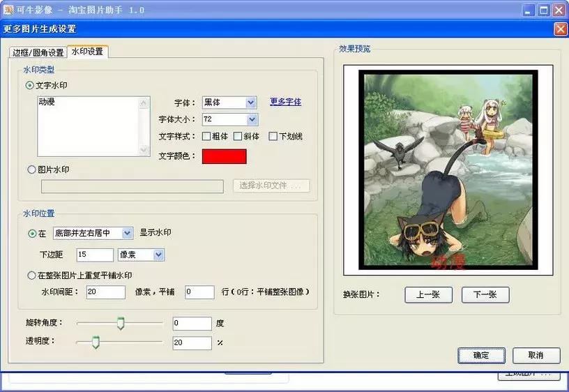The height and width of the screenshot is (392, 569).
Task: Click the 下边距 value field
Action: coord(95,255)
